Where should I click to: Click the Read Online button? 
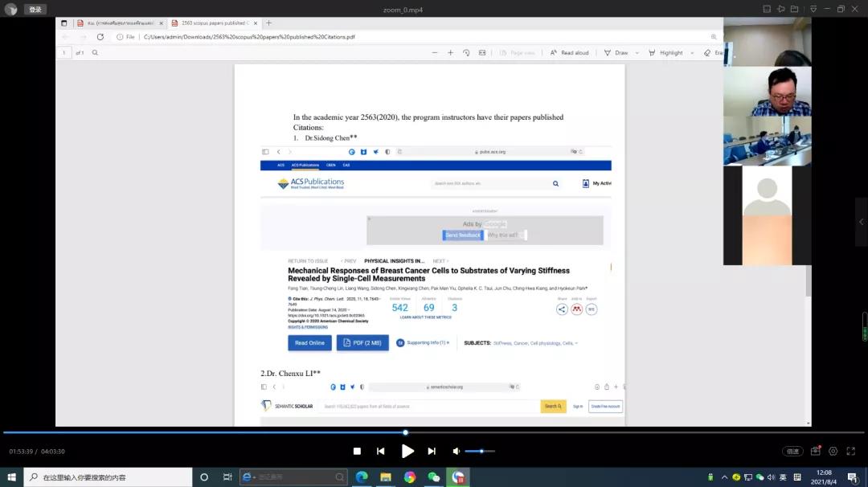309,343
